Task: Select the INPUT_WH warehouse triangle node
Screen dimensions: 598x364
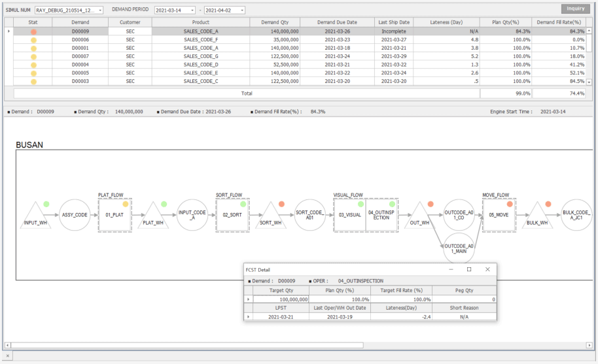Action: coord(35,216)
